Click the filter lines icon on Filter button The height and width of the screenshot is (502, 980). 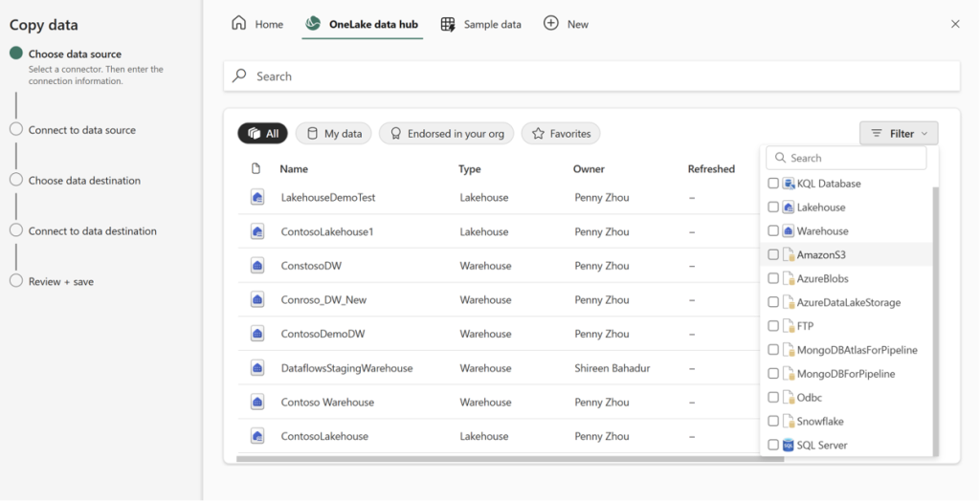877,134
